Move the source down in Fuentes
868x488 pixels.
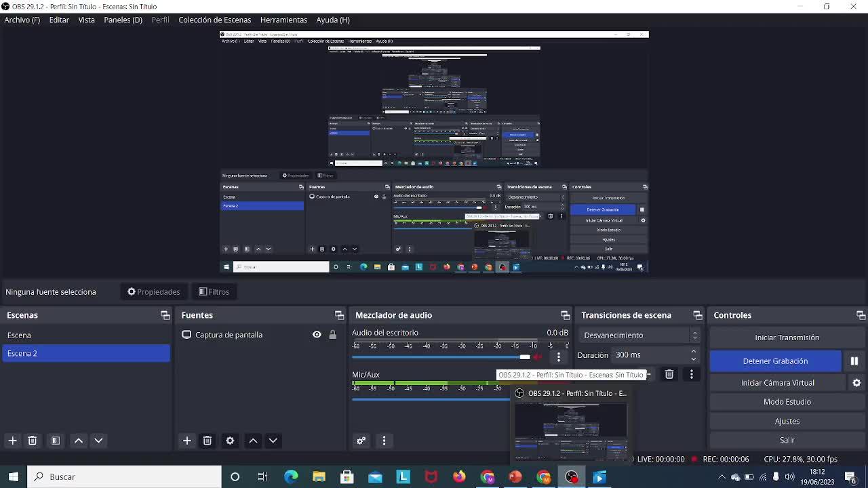pos(273,441)
